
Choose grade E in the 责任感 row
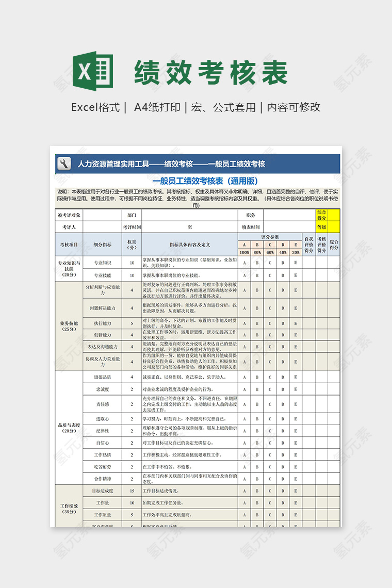click(x=296, y=404)
